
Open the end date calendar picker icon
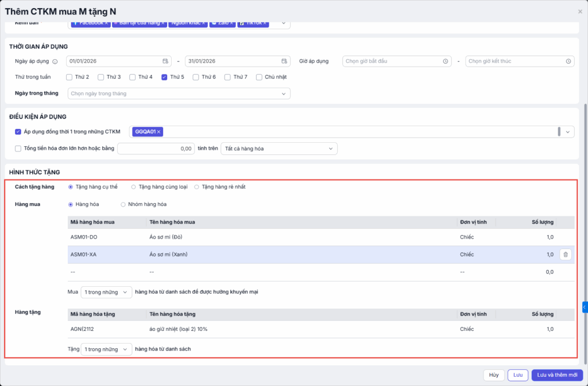[284, 61]
